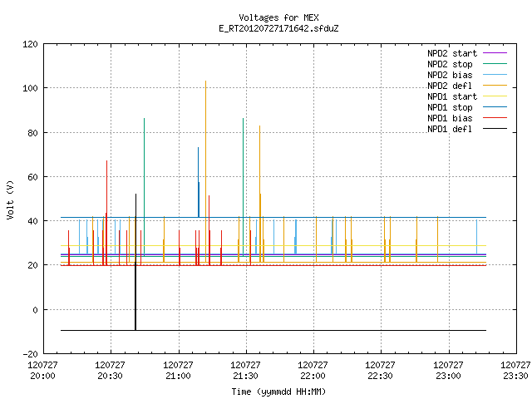Click the y-axis tick label 80
The width and height of the screenshot is (532, 399).
32,133
